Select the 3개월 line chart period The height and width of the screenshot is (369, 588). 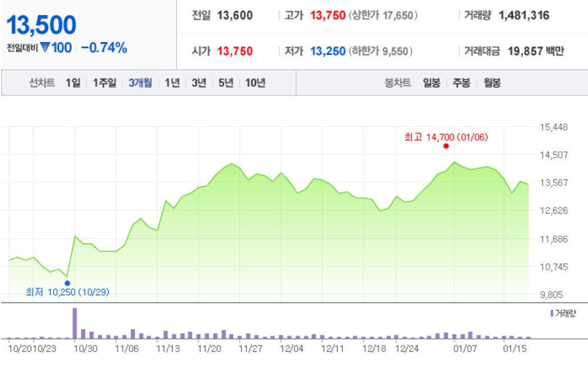tap(140, 82)
